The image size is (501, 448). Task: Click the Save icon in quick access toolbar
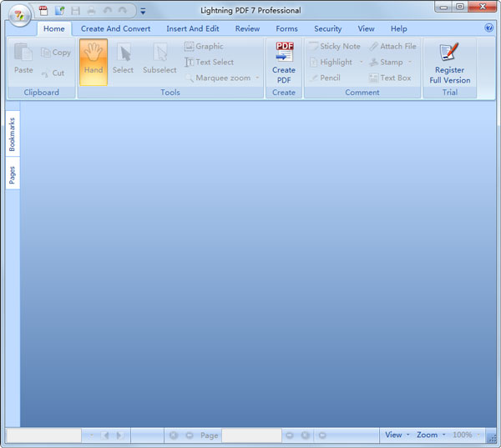[x=75, y=11]
